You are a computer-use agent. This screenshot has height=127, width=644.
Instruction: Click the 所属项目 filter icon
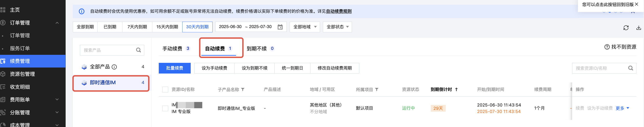(377, 89)
